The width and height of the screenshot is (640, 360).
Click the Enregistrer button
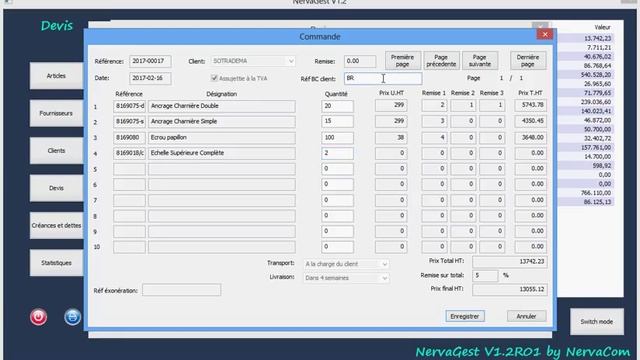coord(465,316)
